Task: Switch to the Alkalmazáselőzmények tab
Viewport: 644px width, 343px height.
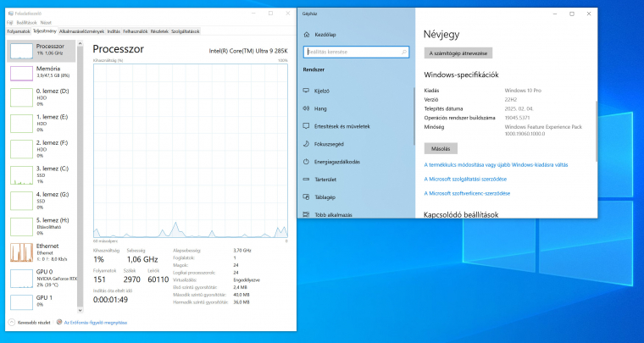Action: click(x=81, y=31)
